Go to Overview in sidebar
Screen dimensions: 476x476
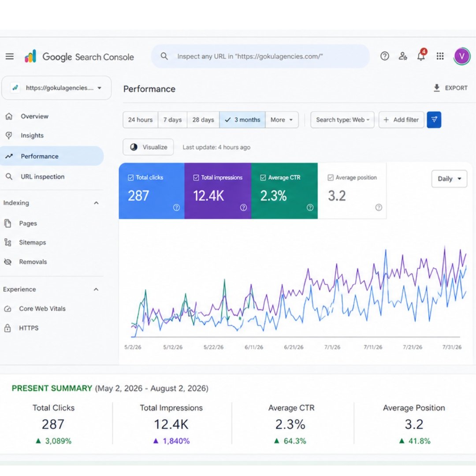coord(35,116)
